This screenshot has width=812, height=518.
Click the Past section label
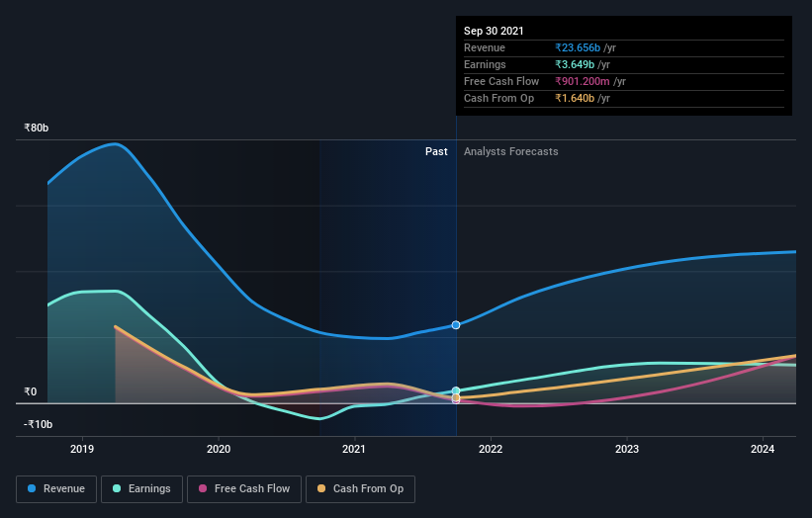436,151
